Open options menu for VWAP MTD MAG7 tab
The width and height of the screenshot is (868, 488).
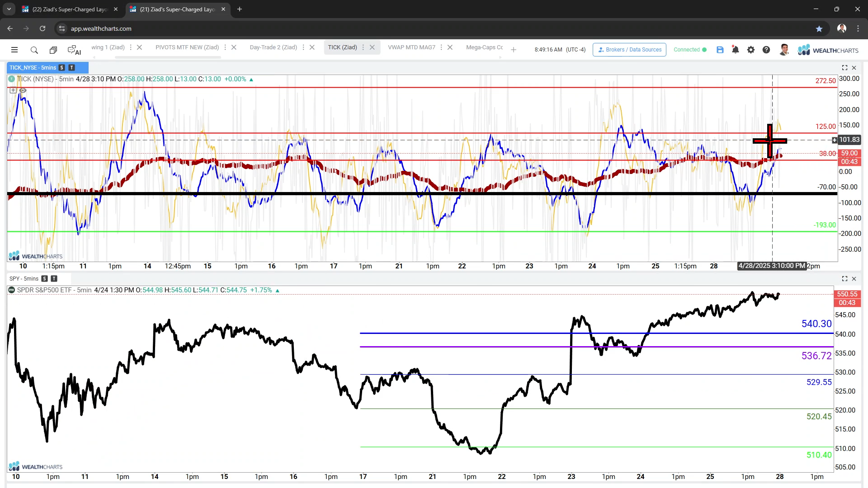(x=441, y=47)
